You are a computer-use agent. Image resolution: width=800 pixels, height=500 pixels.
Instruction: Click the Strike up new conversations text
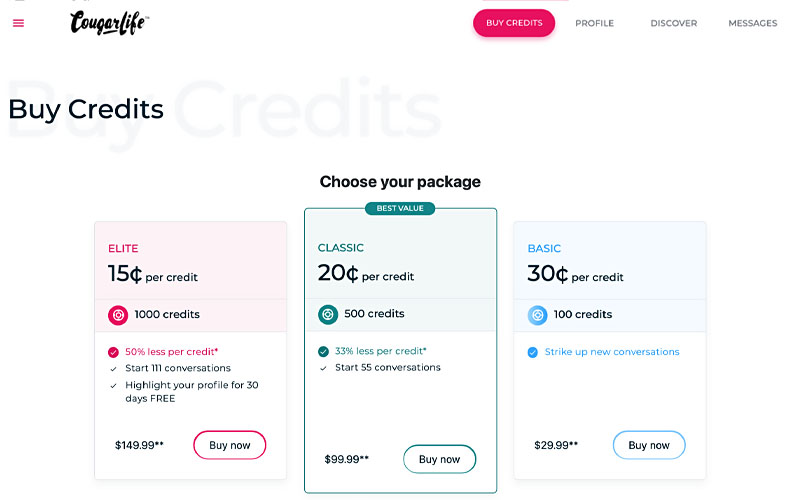click(612, 352)
